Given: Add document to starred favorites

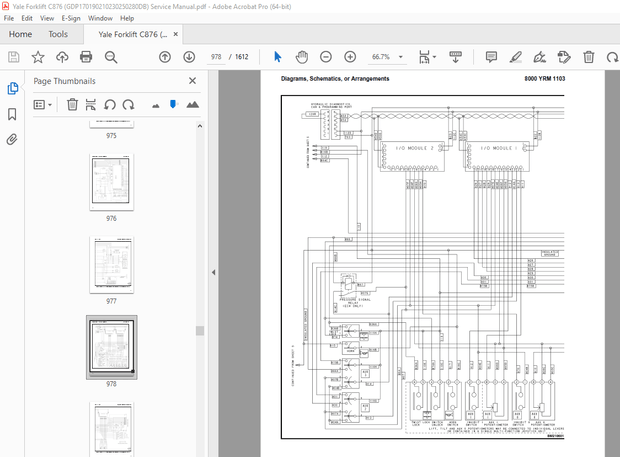Looking at the screenshot, I should tap(38, 57).
